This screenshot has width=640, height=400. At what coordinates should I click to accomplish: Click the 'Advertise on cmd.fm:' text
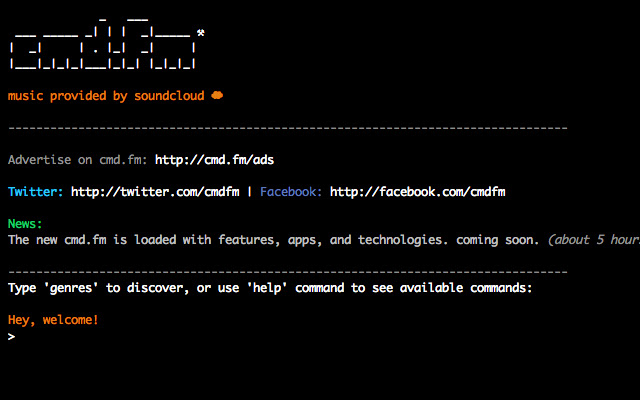(x=77, y=160)
